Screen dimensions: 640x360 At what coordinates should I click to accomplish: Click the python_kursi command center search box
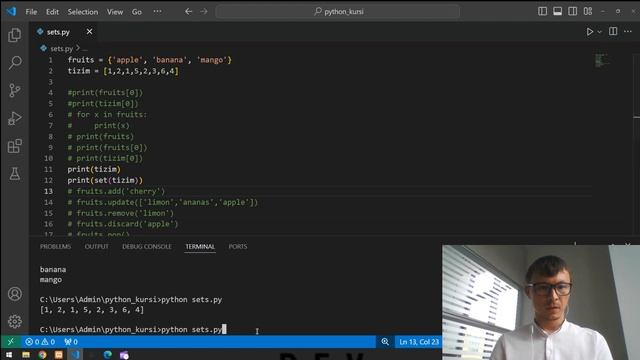338,11
